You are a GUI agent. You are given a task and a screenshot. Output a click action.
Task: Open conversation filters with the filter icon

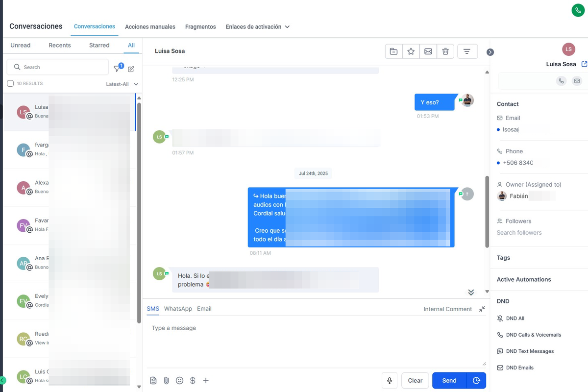[x=118, y=69]
